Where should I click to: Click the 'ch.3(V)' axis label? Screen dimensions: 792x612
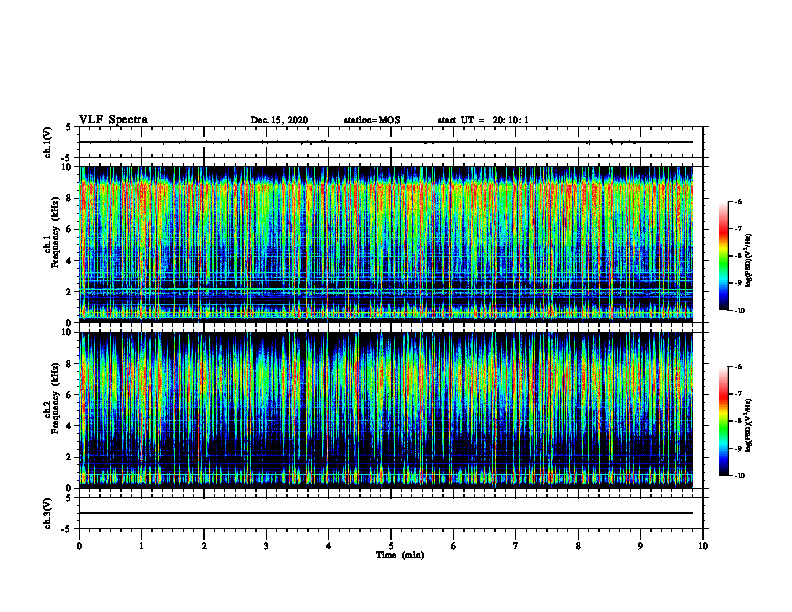tap(47, 513)
